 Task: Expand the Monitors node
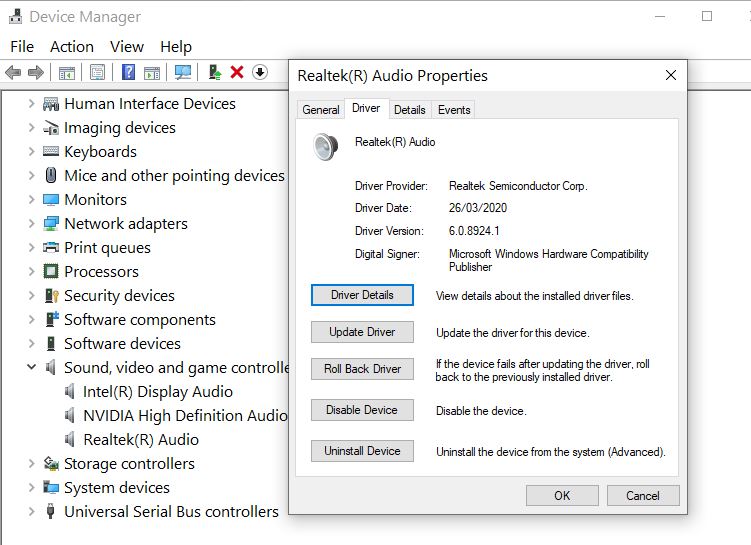(x=31, y=199)
